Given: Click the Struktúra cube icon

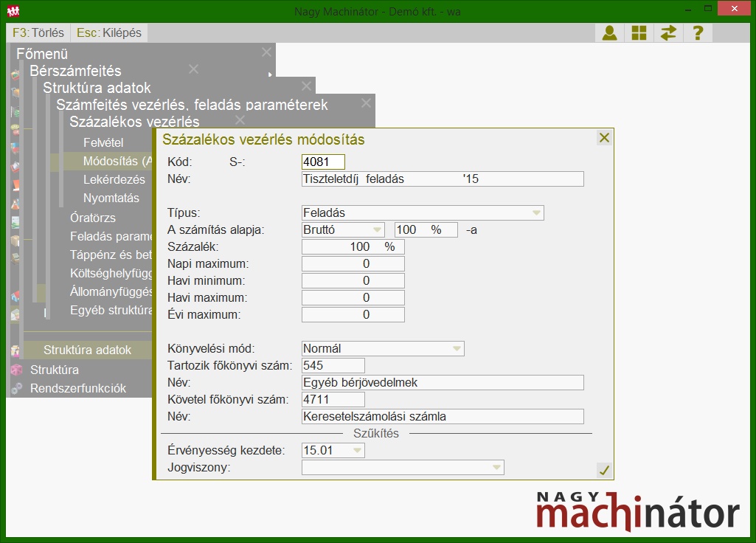Looking at the screenshot, I should coord(16,370).
